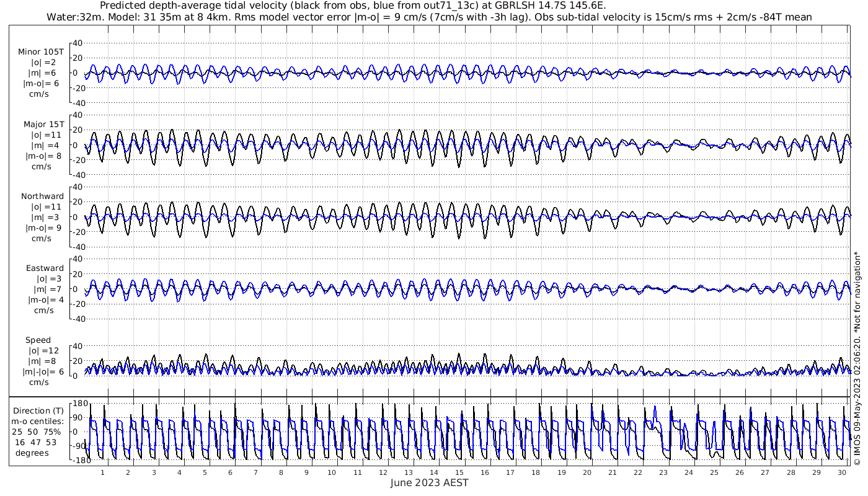Screen dimensions: 868x496
Task: Click the 'June 2023 AEST' x-axis label
Action: click(429, 482)
